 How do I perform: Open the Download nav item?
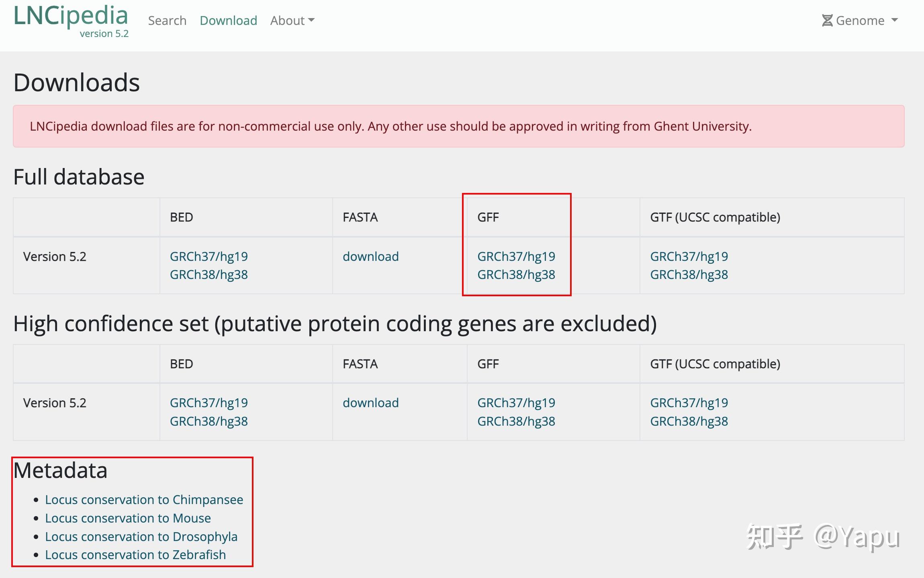(x=228, y=20)
